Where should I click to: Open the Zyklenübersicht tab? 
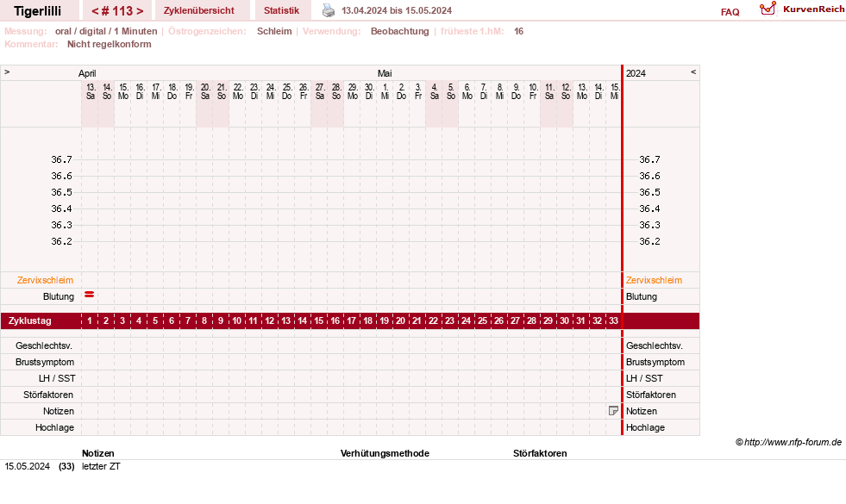point(199,10)
